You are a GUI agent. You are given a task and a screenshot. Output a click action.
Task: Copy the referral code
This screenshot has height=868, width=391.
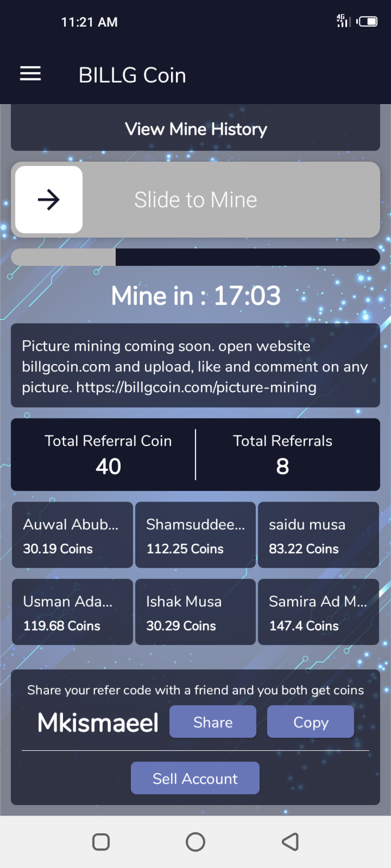(310, 721)
